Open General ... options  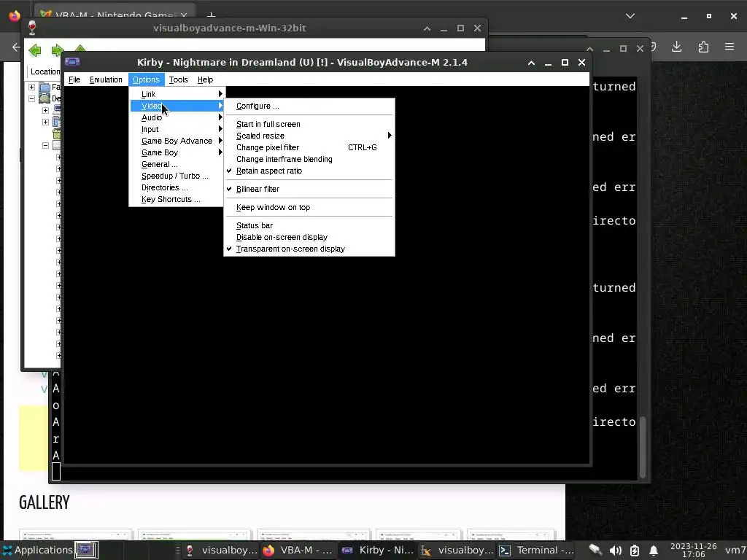[x=177, y=164]
